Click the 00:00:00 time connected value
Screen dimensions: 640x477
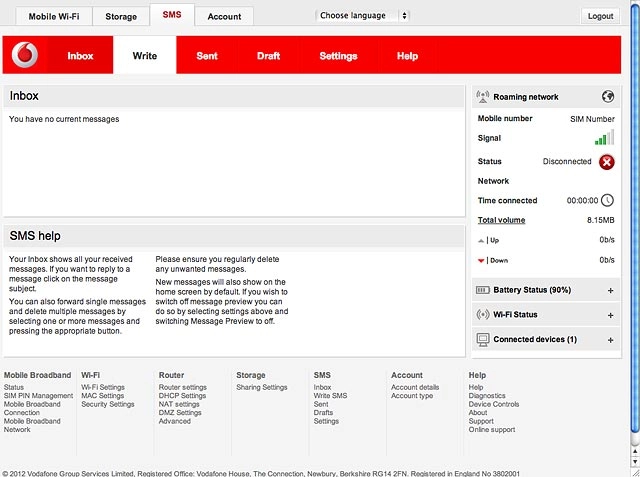582,200
